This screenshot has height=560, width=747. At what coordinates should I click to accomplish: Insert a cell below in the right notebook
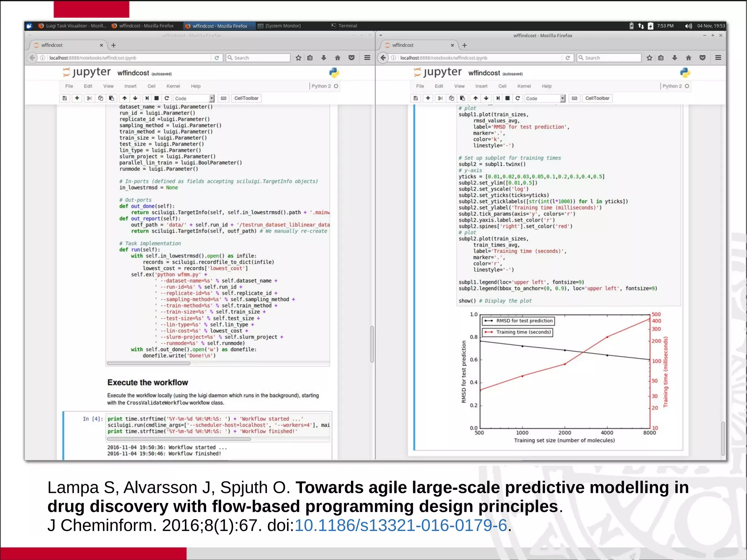point(428,98)
